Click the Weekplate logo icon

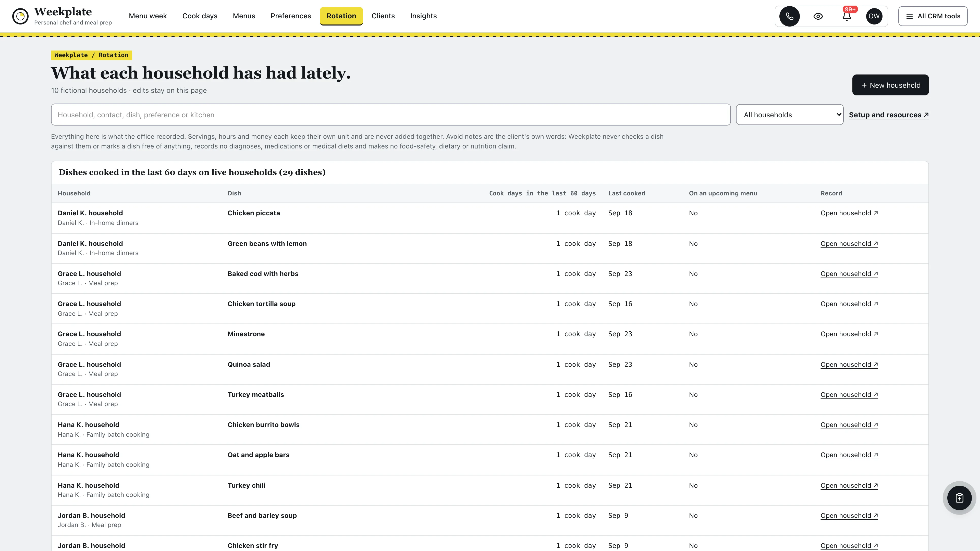pos(20,16)
